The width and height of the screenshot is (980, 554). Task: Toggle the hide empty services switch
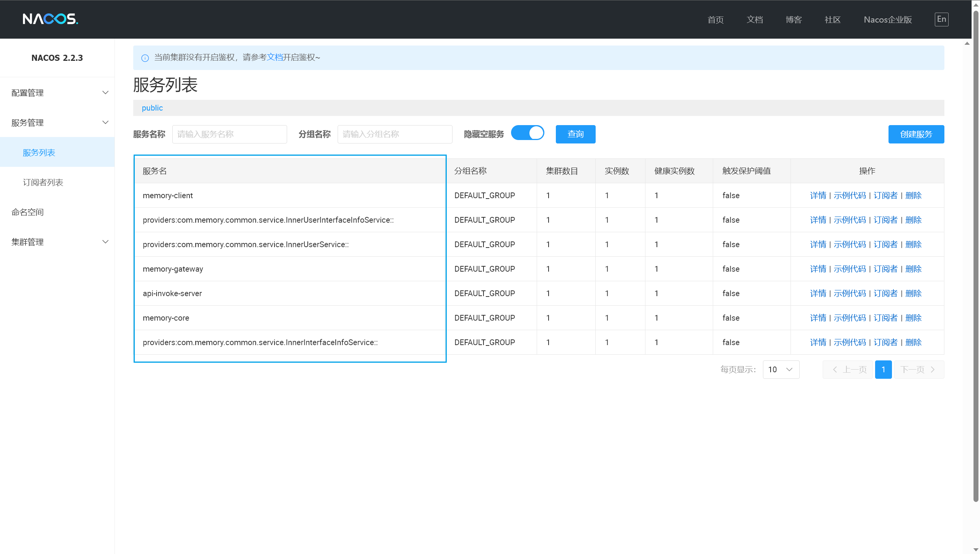click(528, 133)
